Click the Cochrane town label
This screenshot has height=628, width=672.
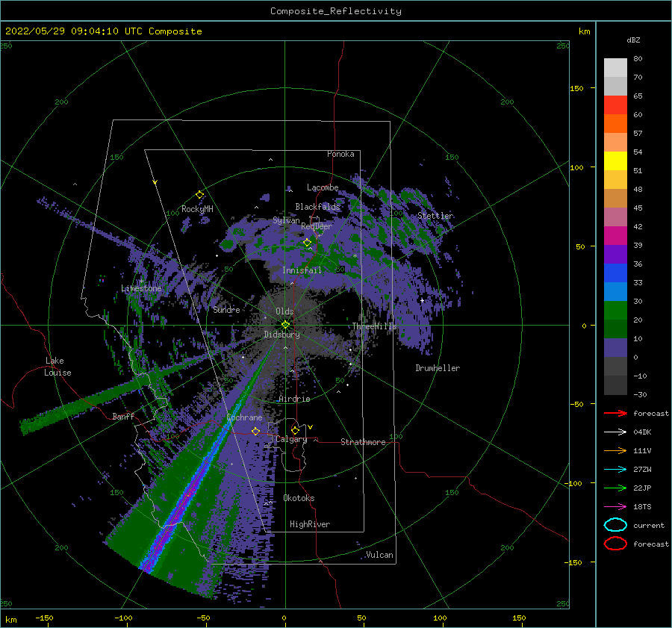[244, 417]
